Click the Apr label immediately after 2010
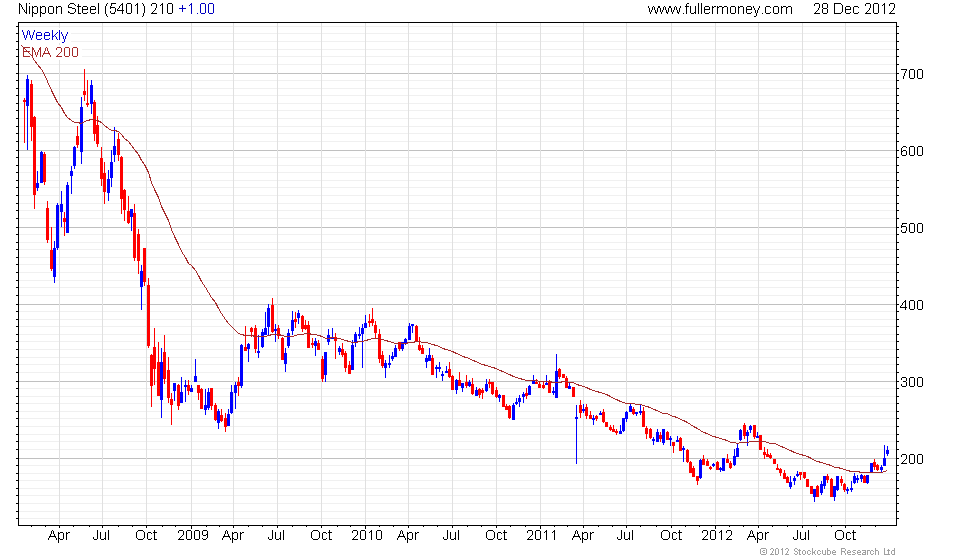Screen dimensions: 980x560 (408, 536)
